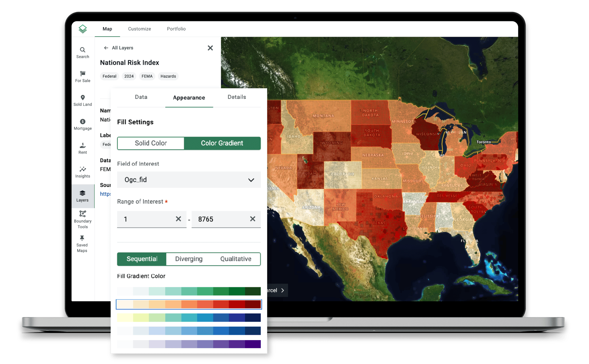Switch to the Data tab
Image resolution: width=589 pixels, height=364 pixels.
tap(141, 97)
